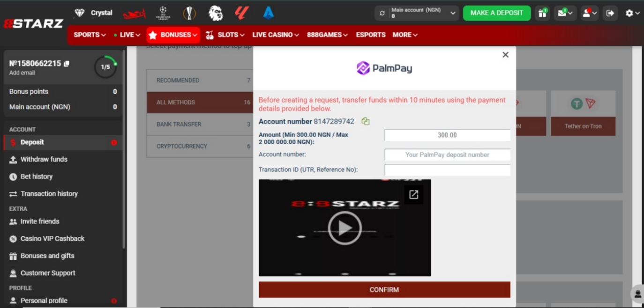
Task: Select the Bank Transfer tab
Action: [x=200, y=124]
